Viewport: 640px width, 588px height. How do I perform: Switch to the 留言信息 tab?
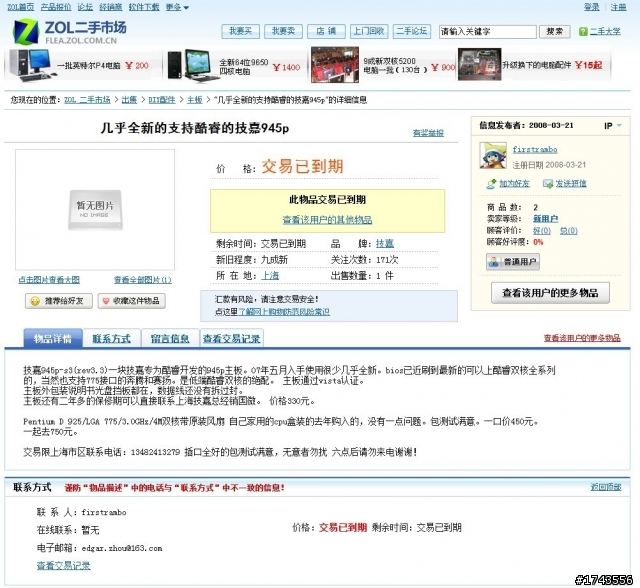click(x=170, y=338)
